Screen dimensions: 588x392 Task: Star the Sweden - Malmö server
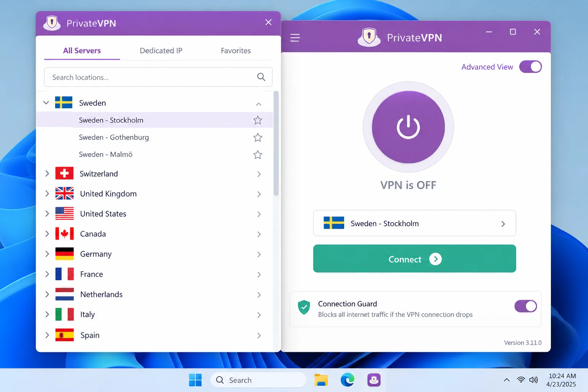pyautogui.click(x=258, y=155)
